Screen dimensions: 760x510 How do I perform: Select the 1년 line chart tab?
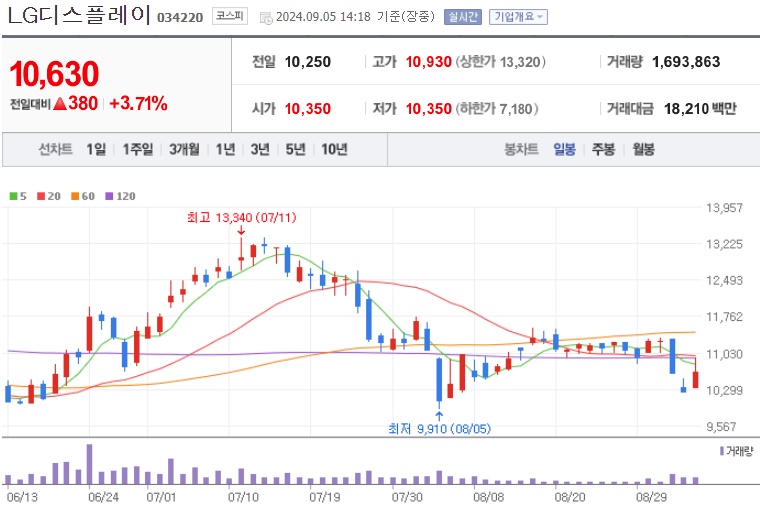click(x=225, y=149)
